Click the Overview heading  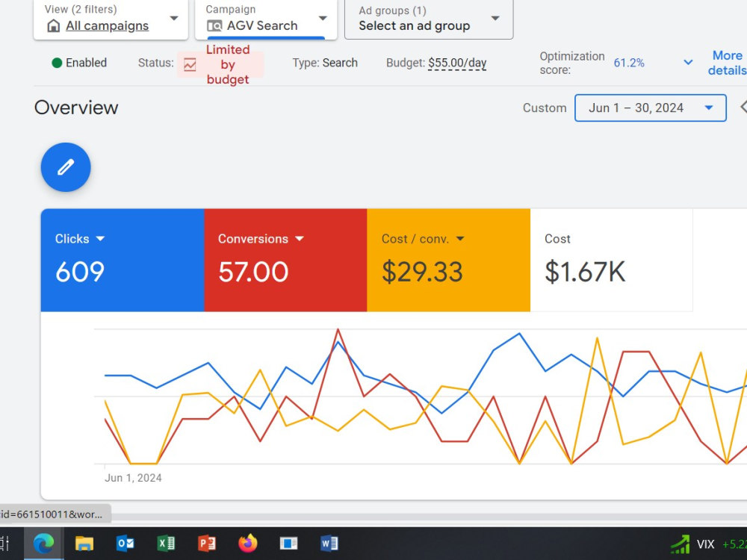tap(76, 108)
